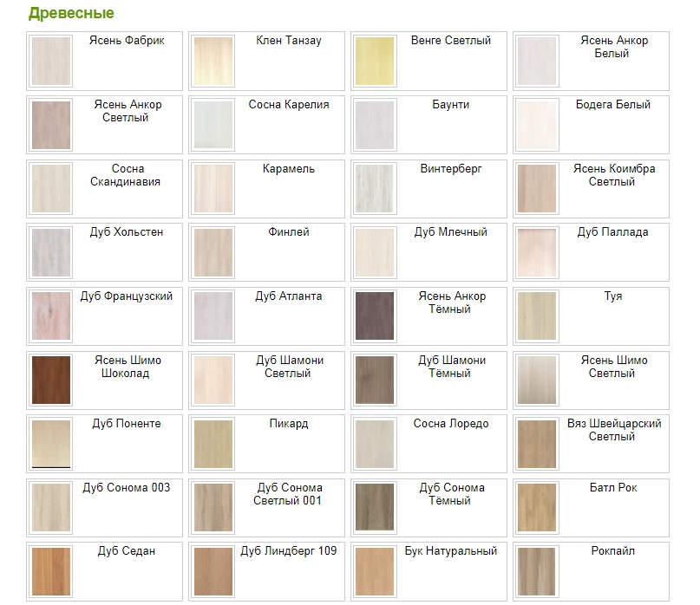Choose the Дуб Французский thumbnail
Viewport: 700px width, 605px height.
(51, 316)
